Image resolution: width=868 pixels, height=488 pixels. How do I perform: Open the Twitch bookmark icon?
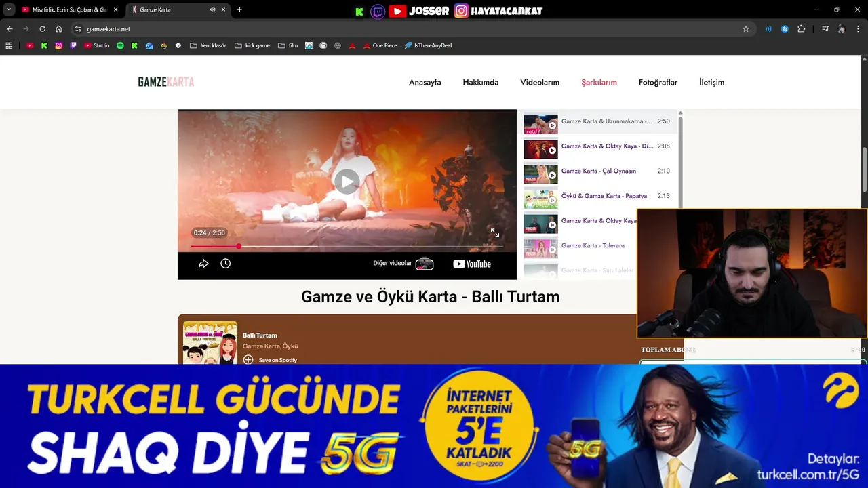click(x=73, y=45)
